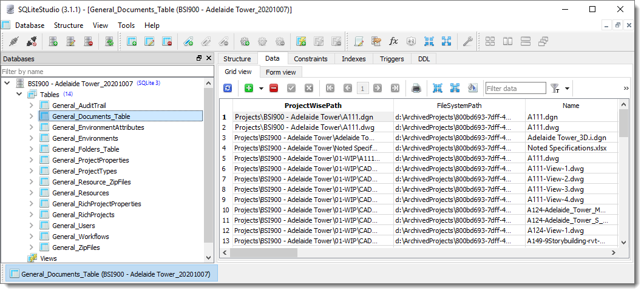
Task: Refresh table data with the blue icon
Action: (x=228, y=88)
